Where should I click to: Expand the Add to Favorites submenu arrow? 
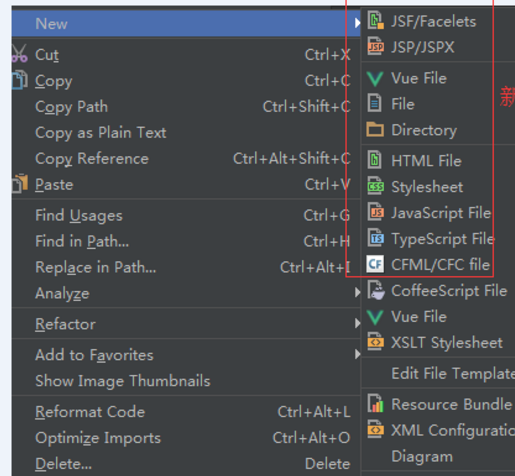(x=357, y=354)
